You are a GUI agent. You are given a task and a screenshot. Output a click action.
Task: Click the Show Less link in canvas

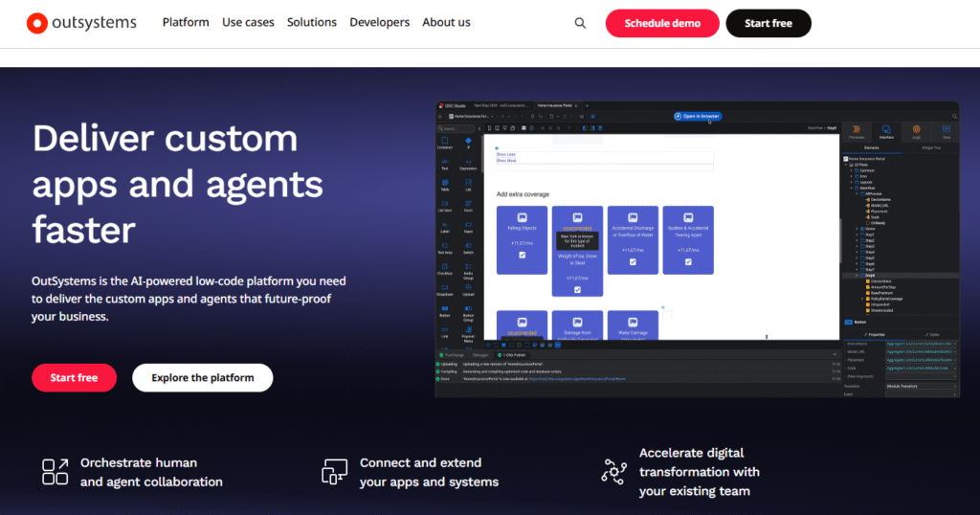(506, 154)
